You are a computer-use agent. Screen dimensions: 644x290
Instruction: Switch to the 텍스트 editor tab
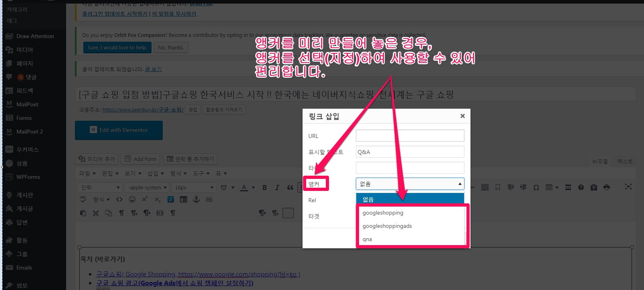coord(624,161)
